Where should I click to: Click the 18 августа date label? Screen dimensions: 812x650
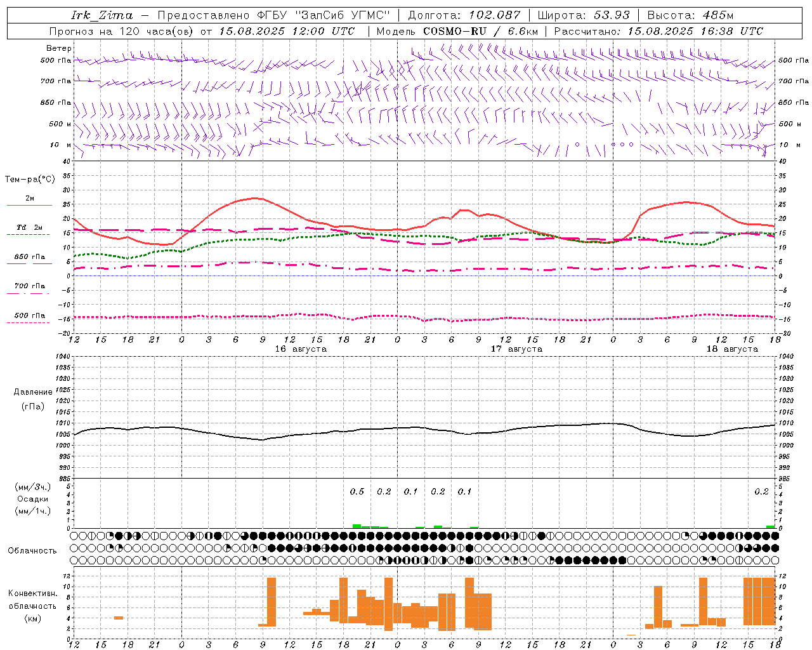point(732,349)
